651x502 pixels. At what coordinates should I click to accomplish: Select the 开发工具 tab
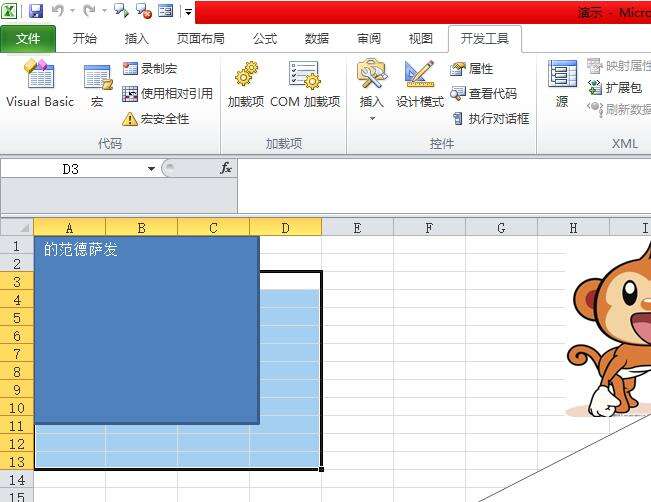[x=485, y=39]
